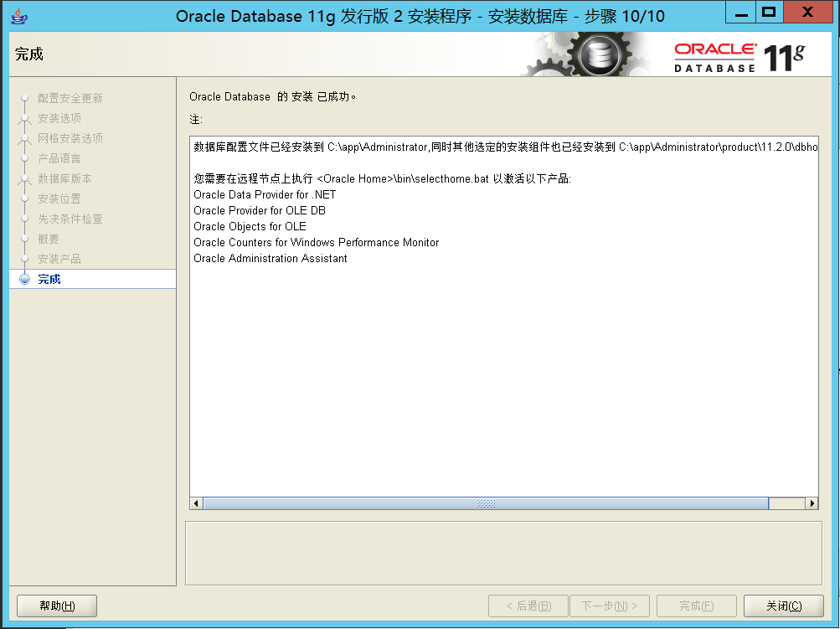Click the horizontal scrollbar right arrow
Viewport: 840px width, 629px height.
[812, 503]
